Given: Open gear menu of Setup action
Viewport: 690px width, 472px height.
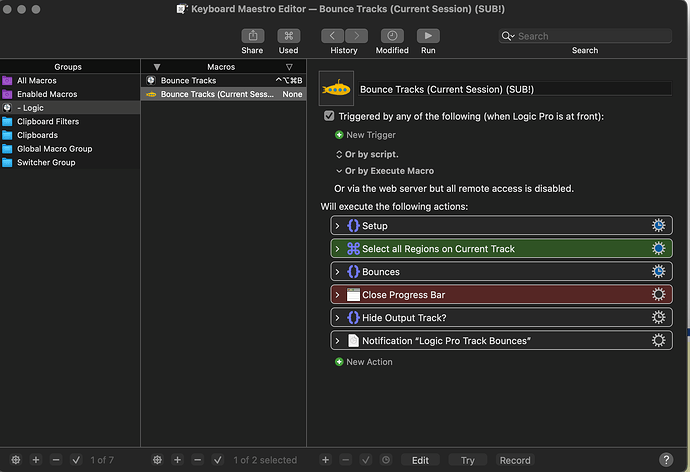Looking at the screenshot, I should pos(658,226).
